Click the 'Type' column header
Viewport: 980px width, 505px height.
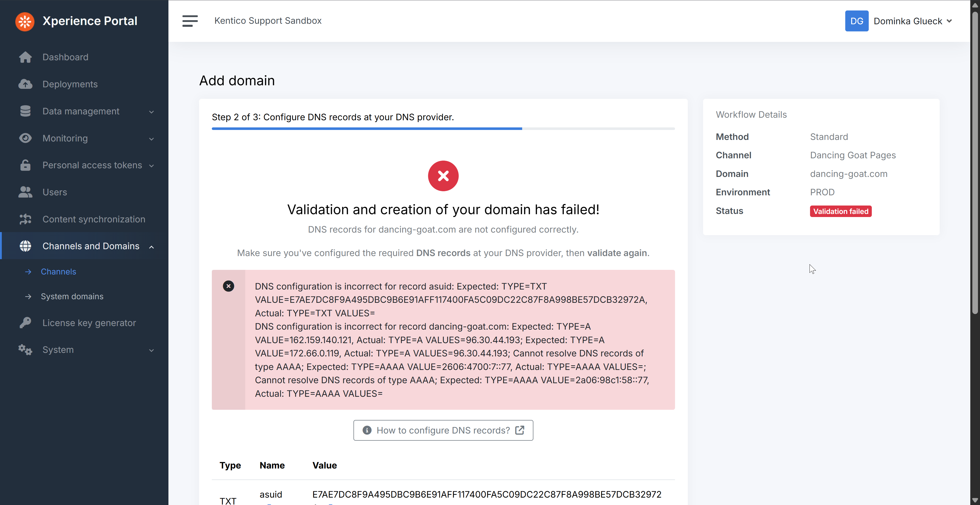pos(230,465)
